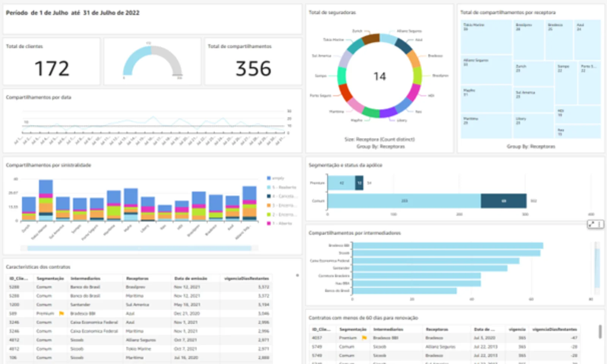Click the vertical scrollbar of intermediadores chart
The width and height of the screenshot is (607, 364).
tap(597, 268)
